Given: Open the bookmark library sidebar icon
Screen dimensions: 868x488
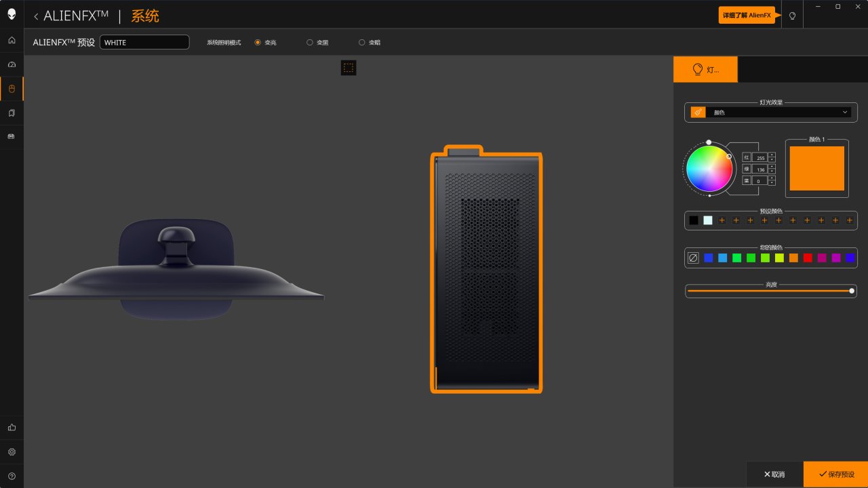Looking at the screenshot, I should [12, 113].
